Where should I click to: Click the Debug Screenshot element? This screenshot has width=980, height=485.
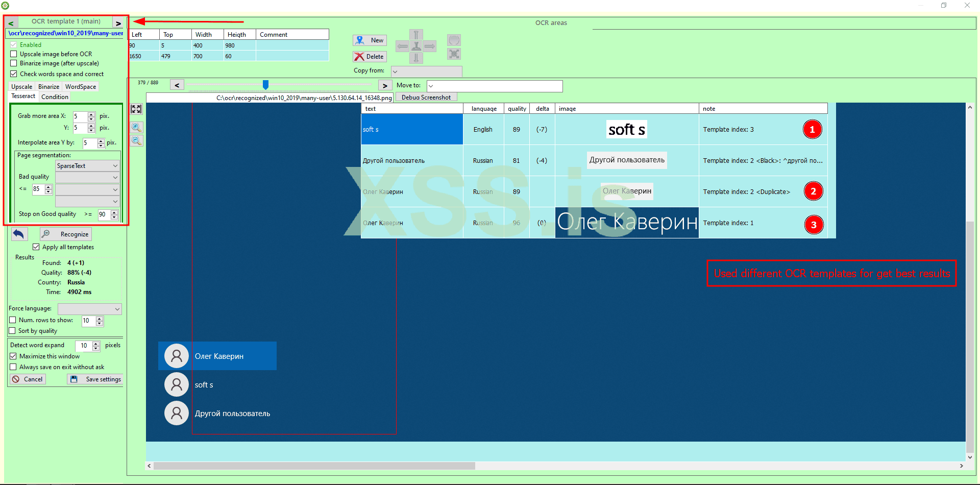(426, 97)
